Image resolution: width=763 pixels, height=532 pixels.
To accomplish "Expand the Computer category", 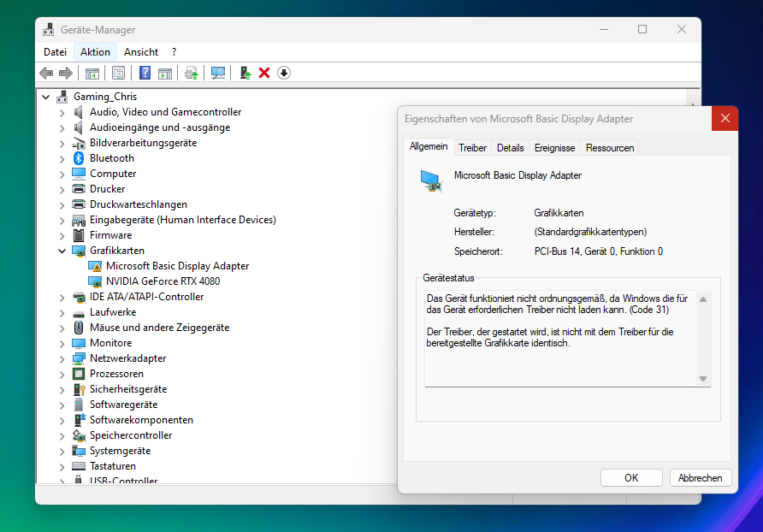I will 62,174.
